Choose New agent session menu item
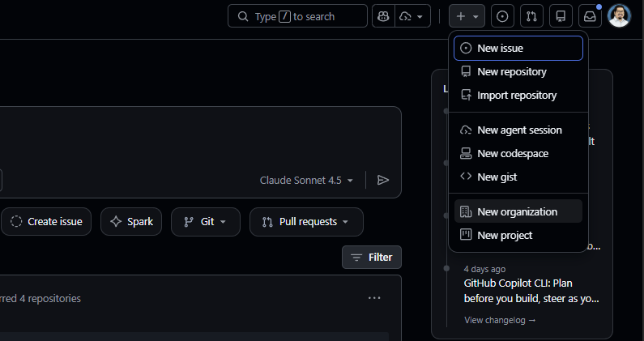Image resolution: width=644 pixels, height=341 pixels. point(518,130)
